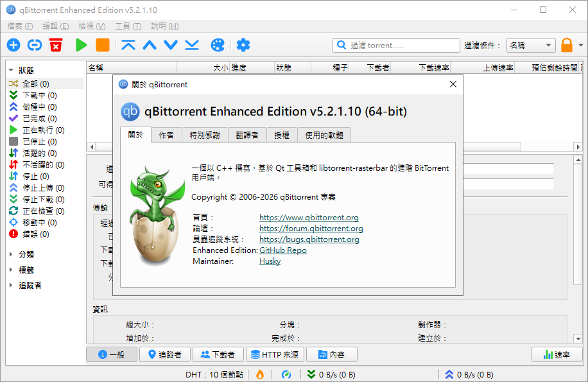The width and height of the screenshot is (588, 382).
Task: Click the green start torrent icon
Action: [x=81, y=46]
